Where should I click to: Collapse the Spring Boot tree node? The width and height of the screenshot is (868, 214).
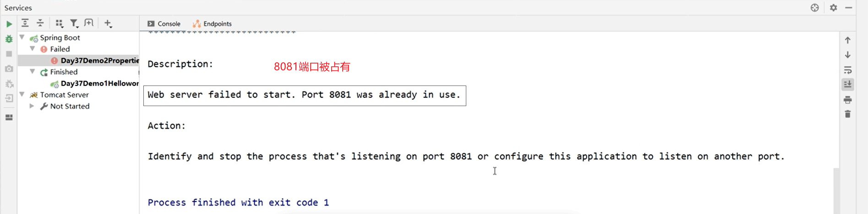[22, 37]
